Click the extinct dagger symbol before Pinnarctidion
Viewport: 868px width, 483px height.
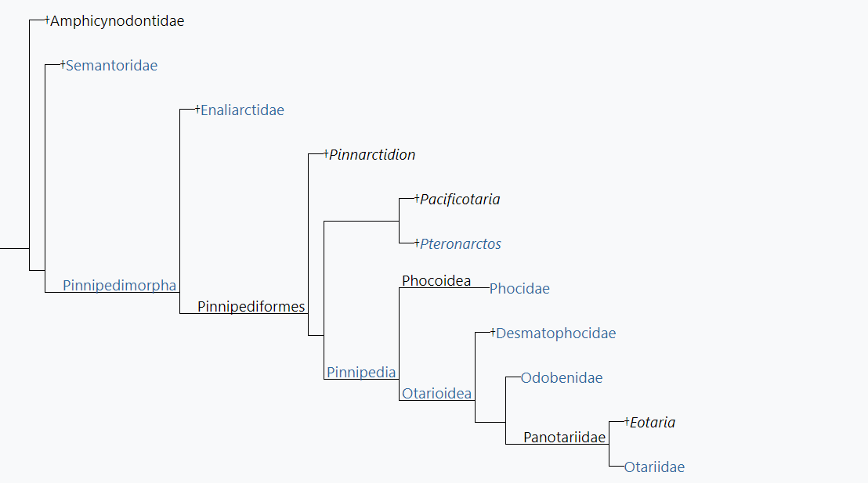click(326, 154)
